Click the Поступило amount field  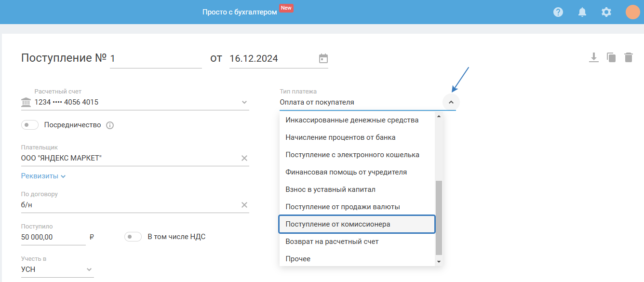point(53,237)
